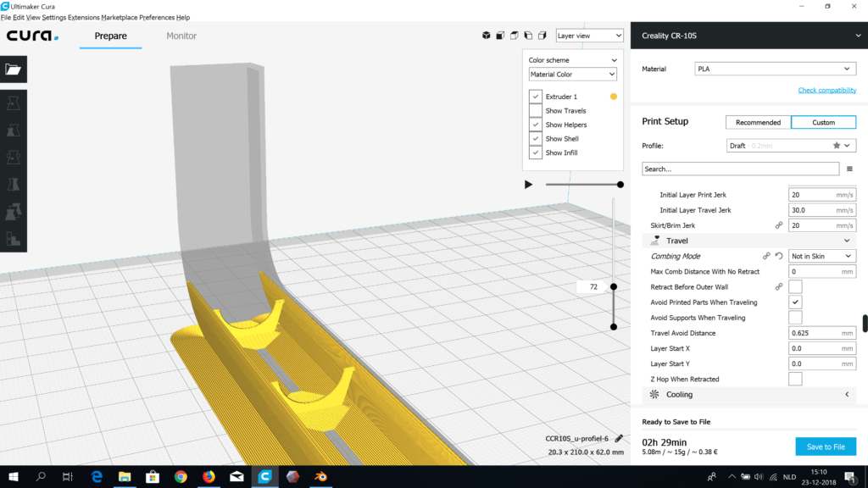Focus the settings Search field
The height and width of the screenshot is (488, 868).
click(x=740, y=169)
